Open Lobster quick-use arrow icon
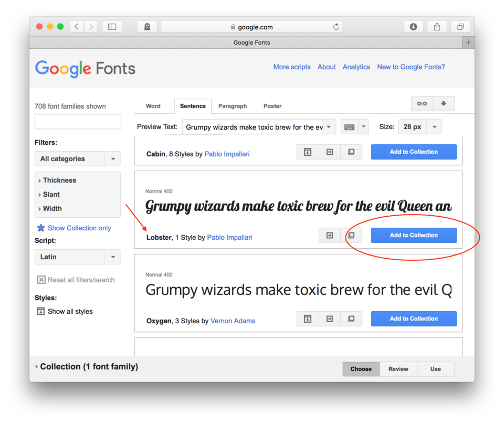504x424 pixels. [x=330, y=236]
